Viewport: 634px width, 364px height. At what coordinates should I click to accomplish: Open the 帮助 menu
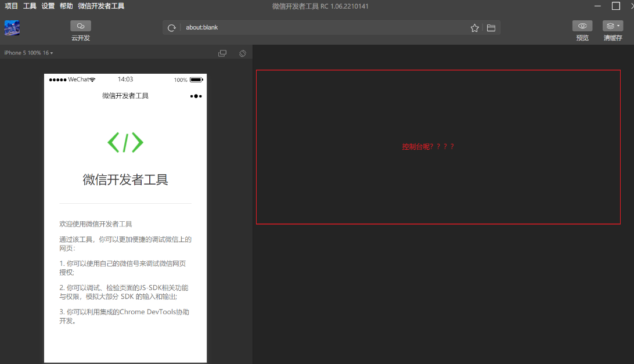pos(66,6)
